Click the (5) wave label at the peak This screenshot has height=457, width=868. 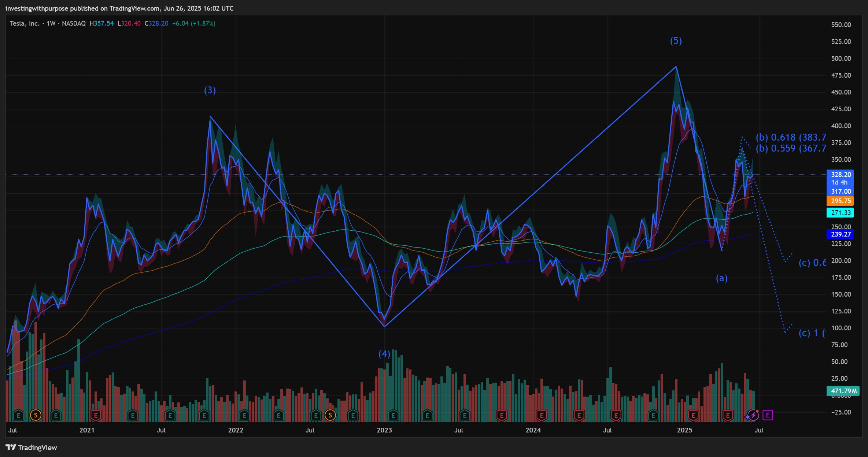coord(676,41)
